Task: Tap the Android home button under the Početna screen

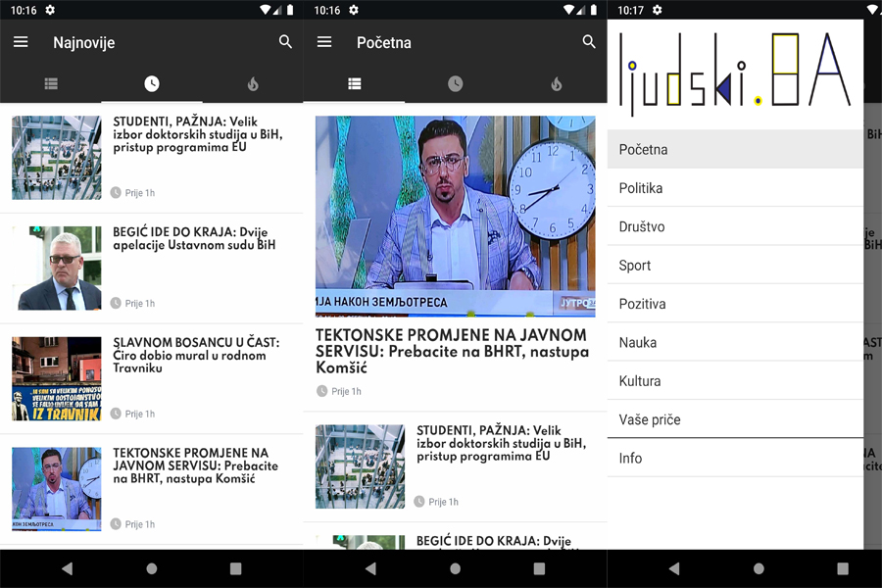Action: coord(456,568)
